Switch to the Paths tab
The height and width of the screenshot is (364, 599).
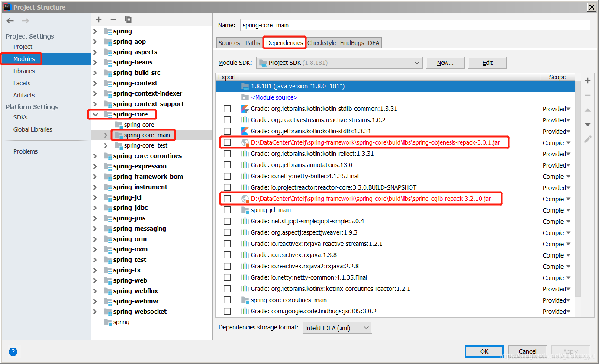pos(253,43)
